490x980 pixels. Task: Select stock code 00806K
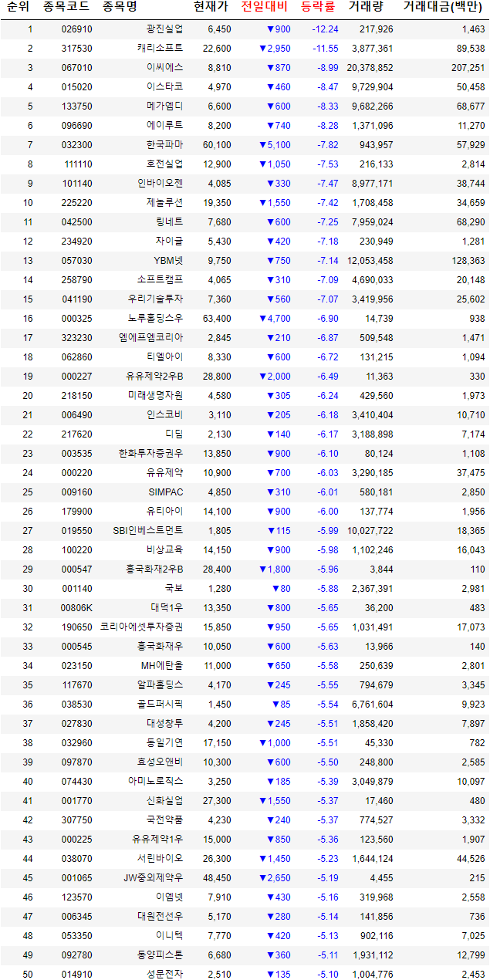click(76, 608)
